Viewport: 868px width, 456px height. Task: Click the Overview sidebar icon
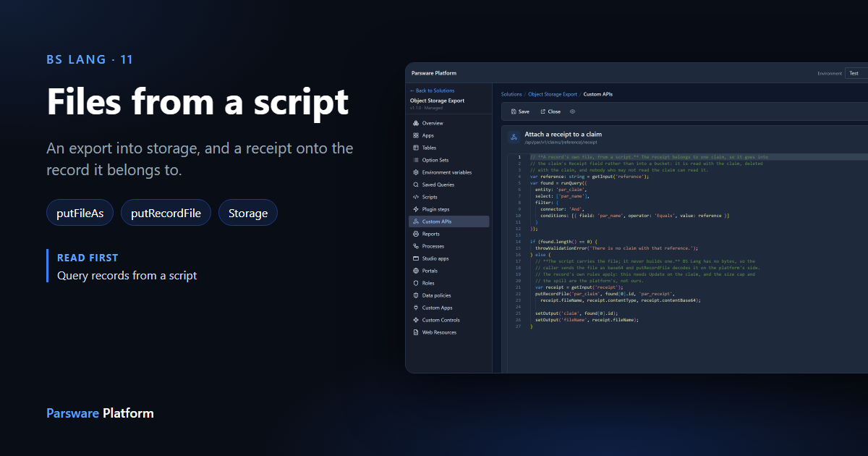(x=415, y=123)
